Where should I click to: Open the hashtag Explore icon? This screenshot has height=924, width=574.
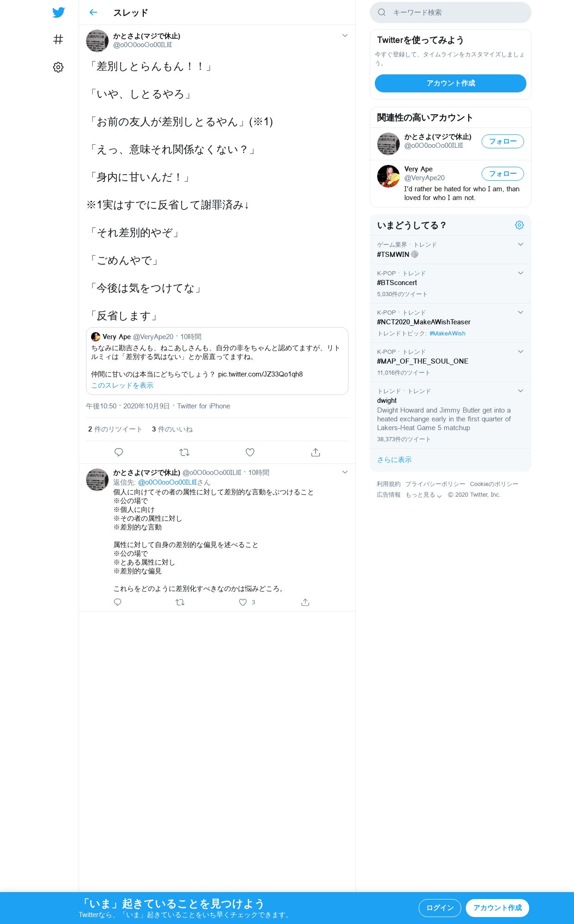tap(58, 39)
